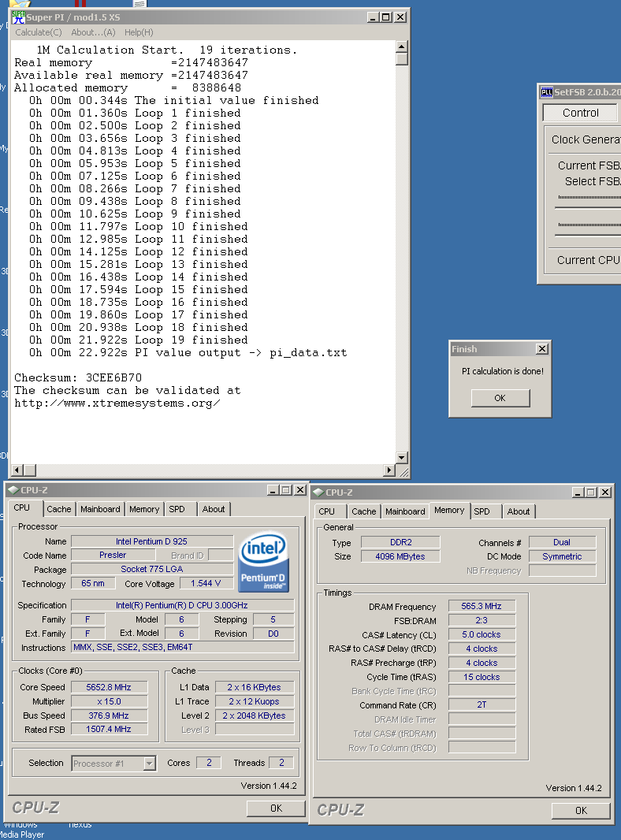Click the Super PI title bar icon

(x=18, y=17)
